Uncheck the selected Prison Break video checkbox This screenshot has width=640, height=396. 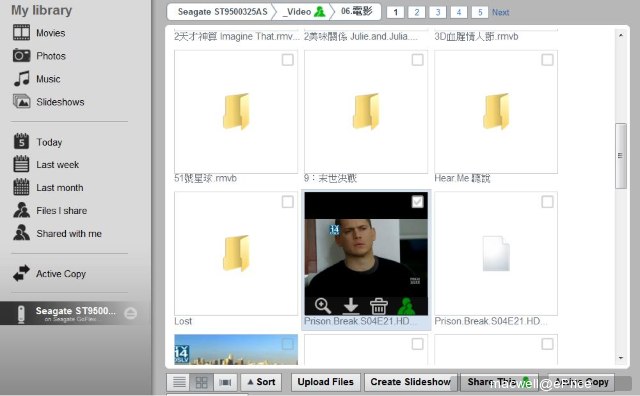pos(417,202)
